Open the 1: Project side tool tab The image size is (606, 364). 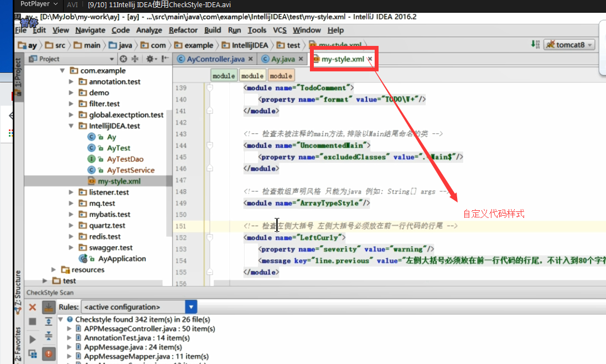coord(18,76)
